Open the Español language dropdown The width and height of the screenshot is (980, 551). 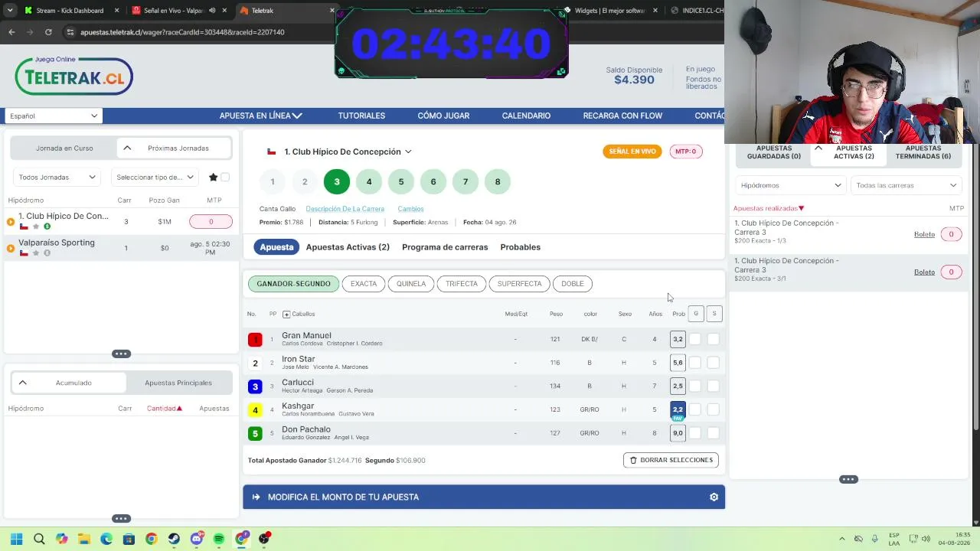tap(54, 116)
